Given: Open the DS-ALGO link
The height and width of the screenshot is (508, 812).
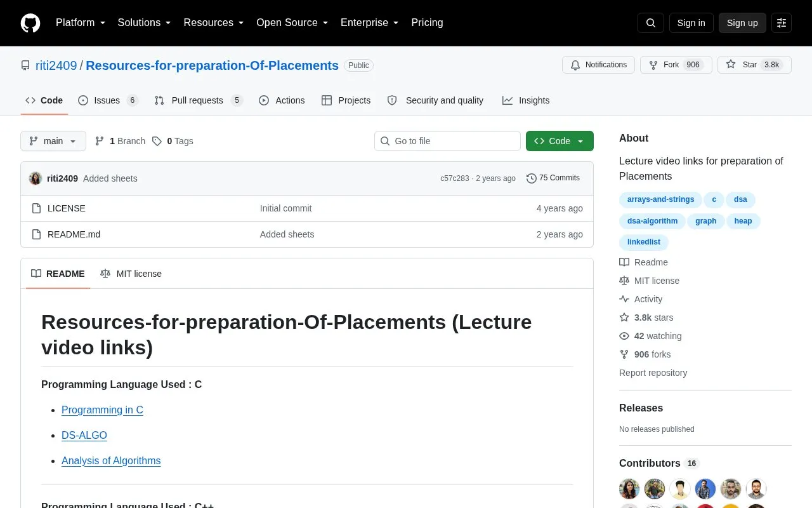Looking at the screenshot, I should [84, 436].
